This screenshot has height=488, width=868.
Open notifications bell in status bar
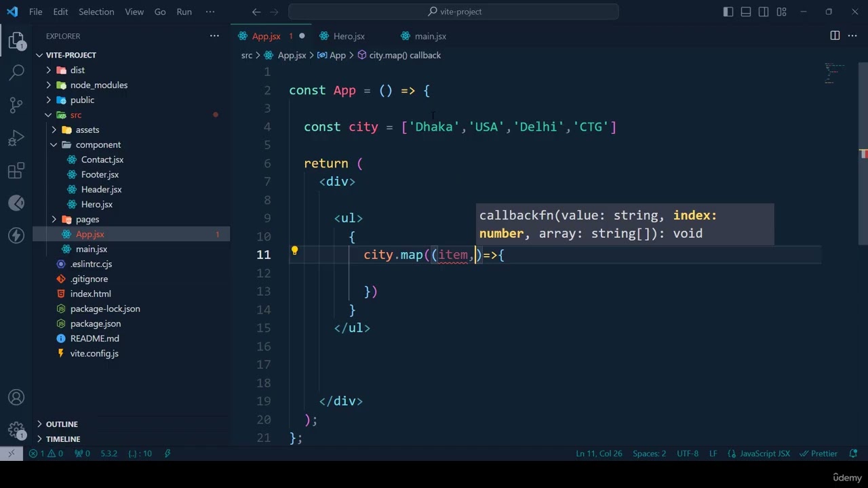click(x=854, y=453)
